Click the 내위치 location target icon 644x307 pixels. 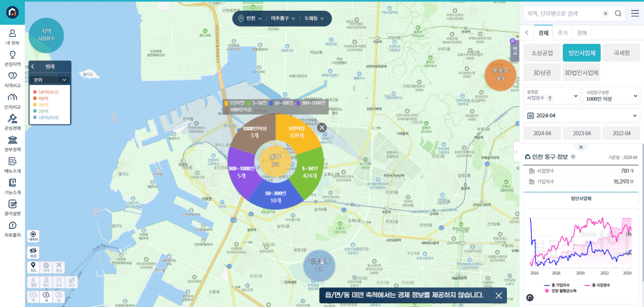pyautogui.click(x=33, y=236)
